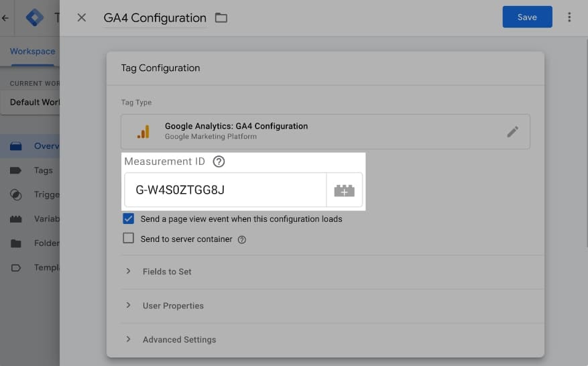
Task: Edit the tag type with pencil icon
Action: click(512, 131)
